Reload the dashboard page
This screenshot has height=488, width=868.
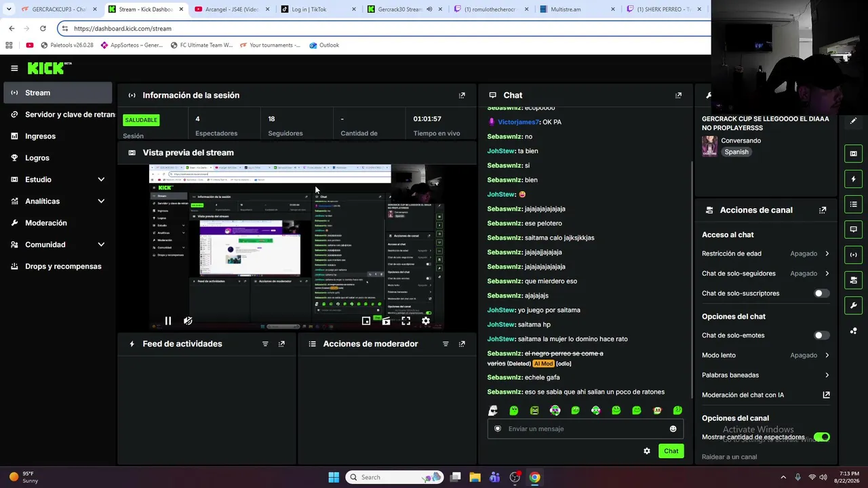click(x=43, y=28)
